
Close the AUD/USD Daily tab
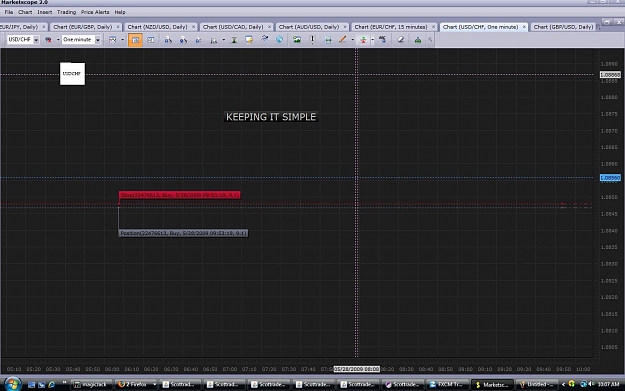345,27
